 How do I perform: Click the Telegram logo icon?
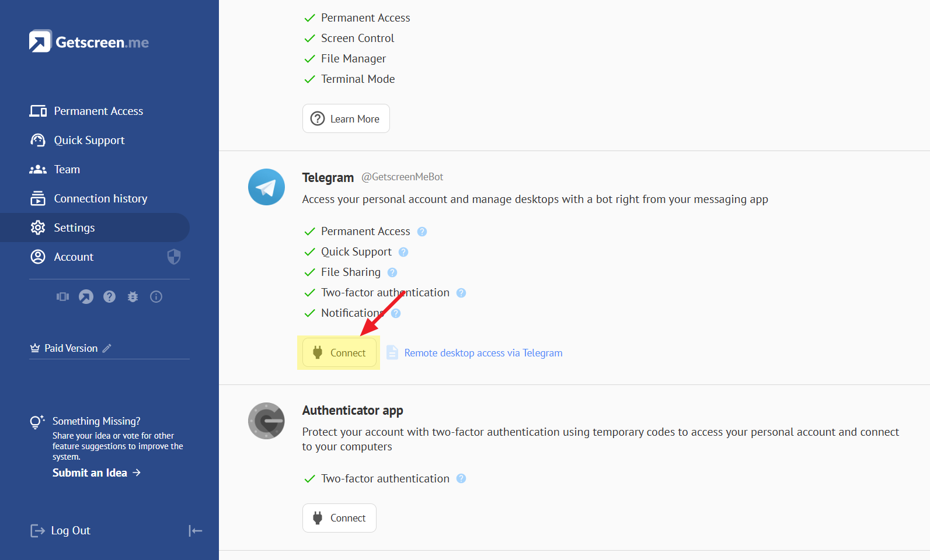coord(266,187)
